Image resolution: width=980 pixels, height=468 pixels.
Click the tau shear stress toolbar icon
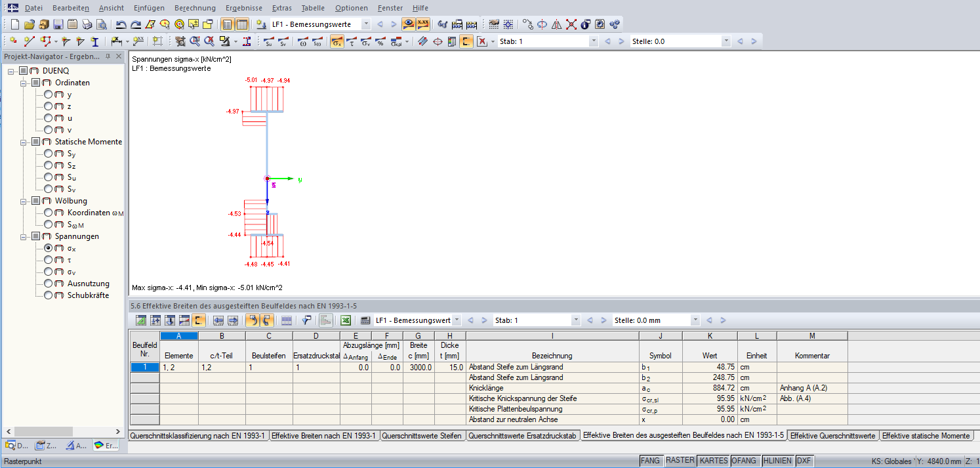pos(351,41)
